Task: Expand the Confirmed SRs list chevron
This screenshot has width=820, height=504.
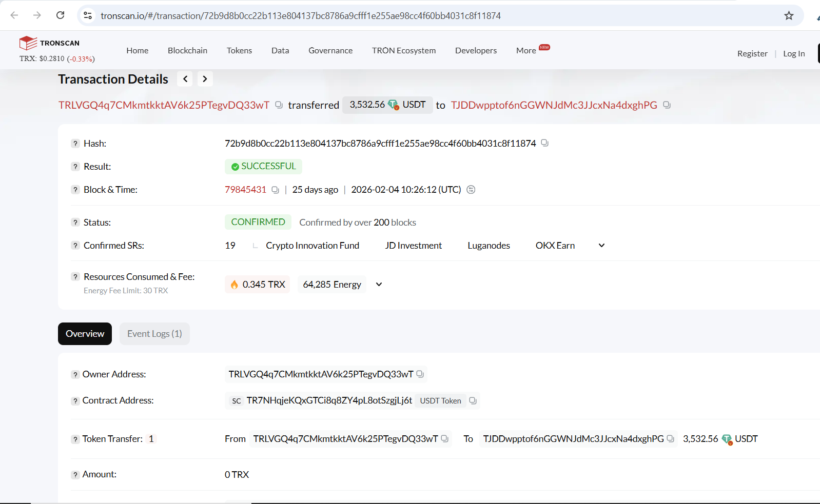Action: click(602, 246)
